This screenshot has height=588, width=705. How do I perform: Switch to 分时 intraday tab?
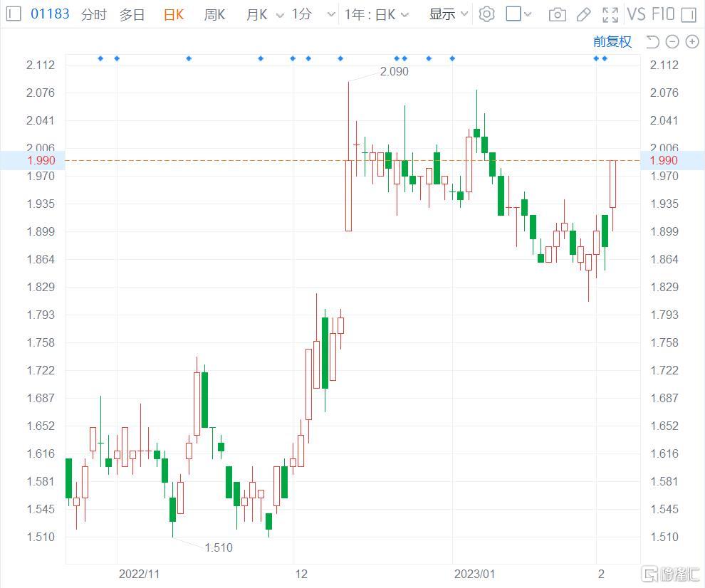(93, 15)
